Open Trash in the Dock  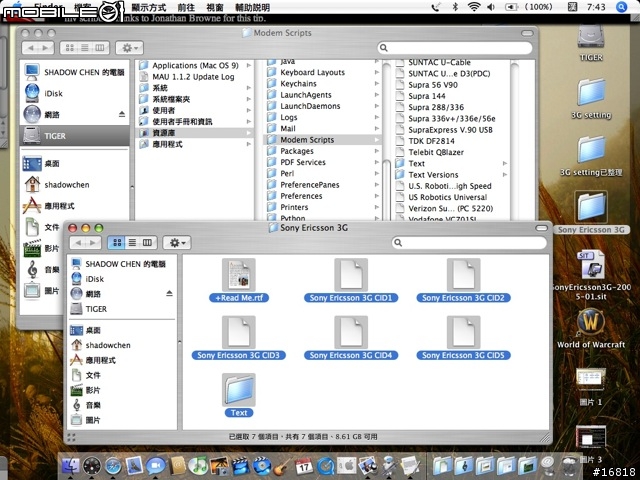point(569,466)
